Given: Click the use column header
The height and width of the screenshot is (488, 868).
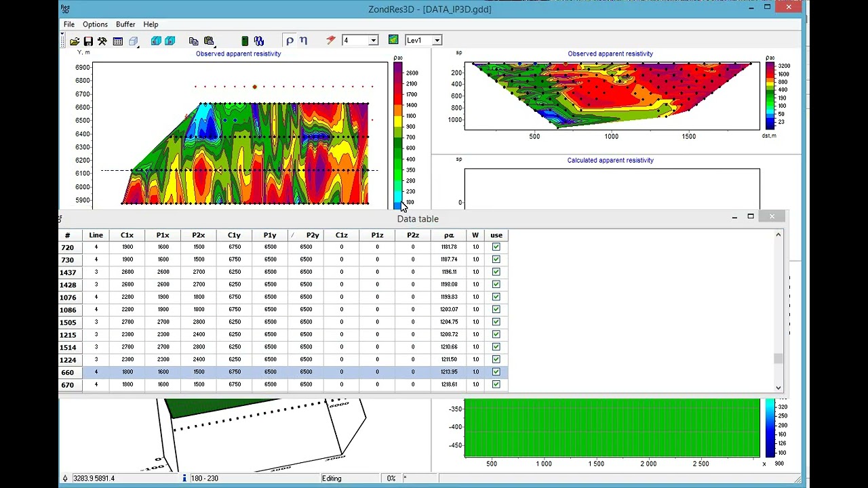Looking at the screenshot, I should coord(496,235).
